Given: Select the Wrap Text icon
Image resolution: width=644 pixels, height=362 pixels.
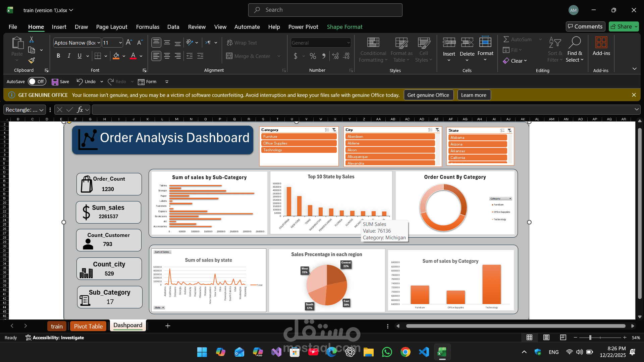Looking at the screenshot, I should (230, 43).
